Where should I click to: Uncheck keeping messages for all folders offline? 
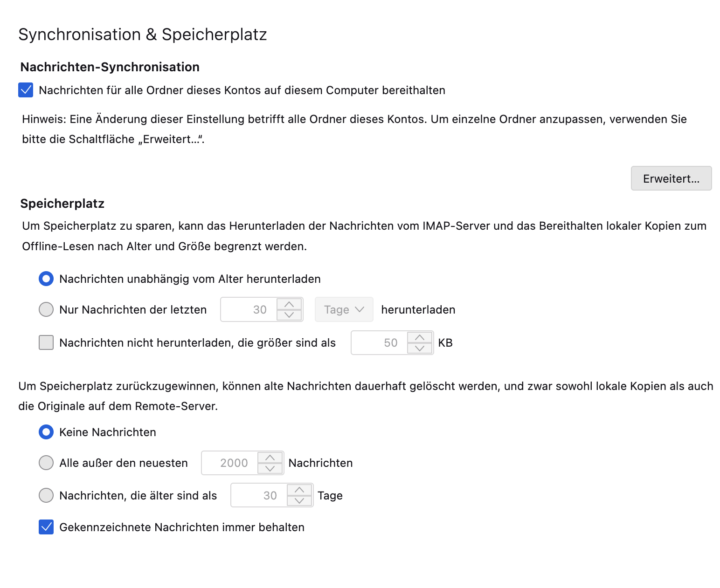point(26,90)
